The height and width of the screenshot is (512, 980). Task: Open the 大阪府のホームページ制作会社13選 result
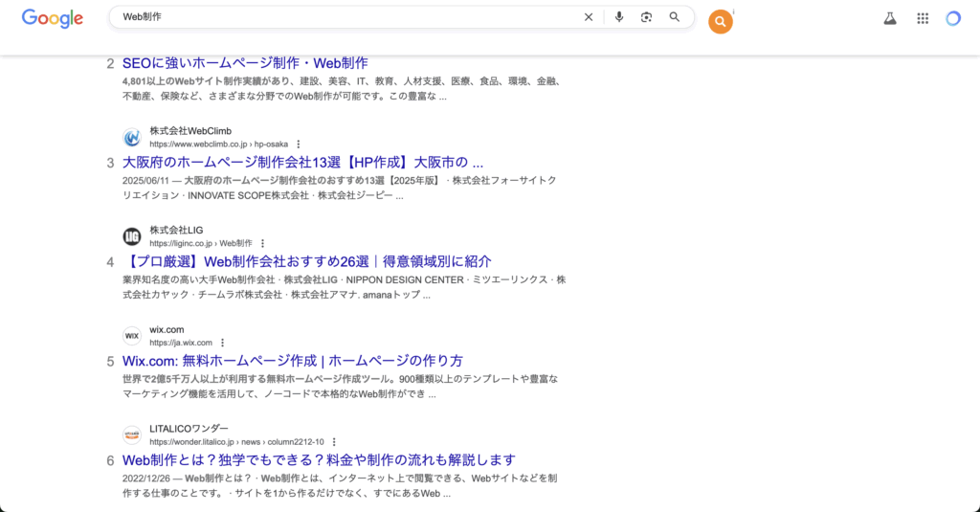click(302, 163)
